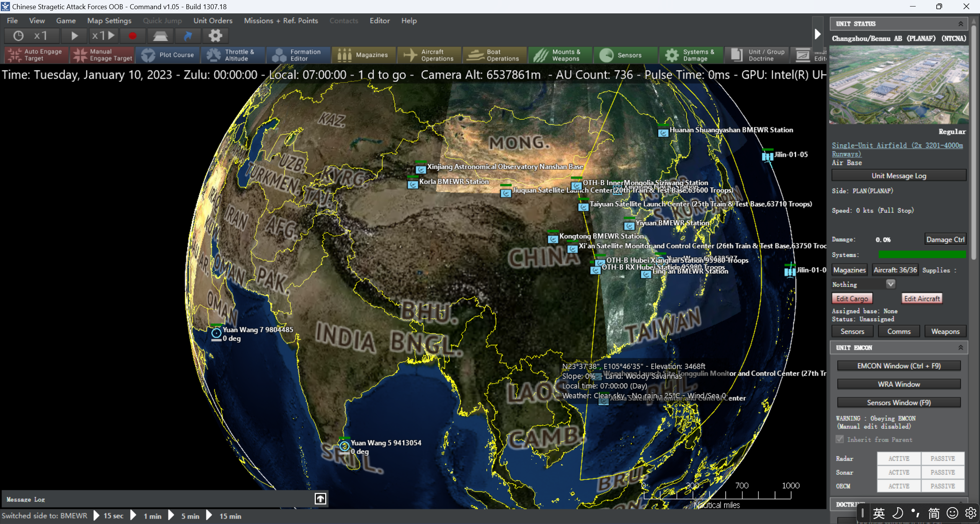This screenshot has height=524, width=980.
Task: Open the Magazines toolbar button
Action: pyautogui.click(x=364, y=55)
